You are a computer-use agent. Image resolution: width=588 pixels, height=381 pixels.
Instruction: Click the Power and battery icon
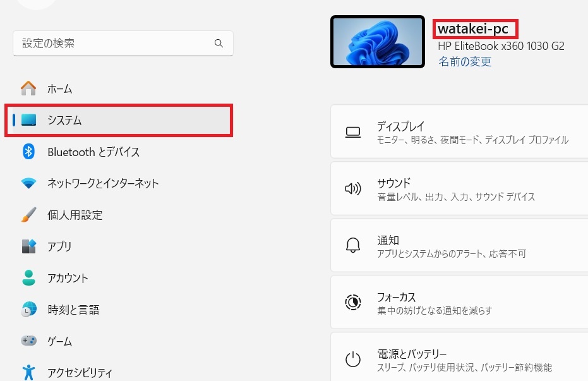353,360
